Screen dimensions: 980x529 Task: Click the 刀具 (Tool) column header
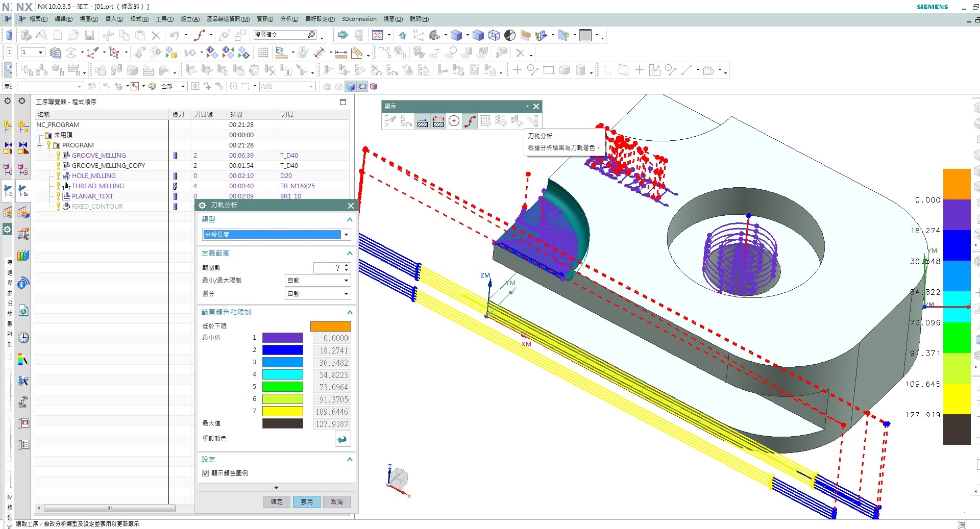[313, 114]
